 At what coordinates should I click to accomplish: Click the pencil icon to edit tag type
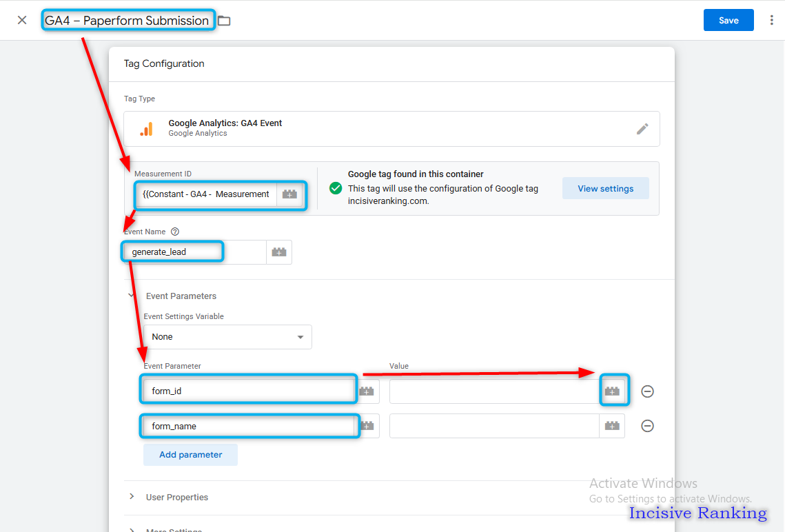[x=642, y=129]
